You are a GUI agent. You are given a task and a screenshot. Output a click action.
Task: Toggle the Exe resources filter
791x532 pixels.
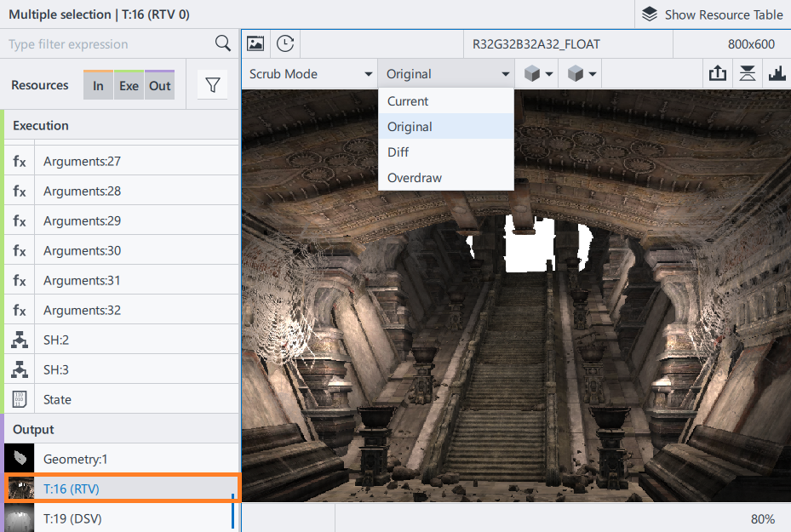[129, 85]
